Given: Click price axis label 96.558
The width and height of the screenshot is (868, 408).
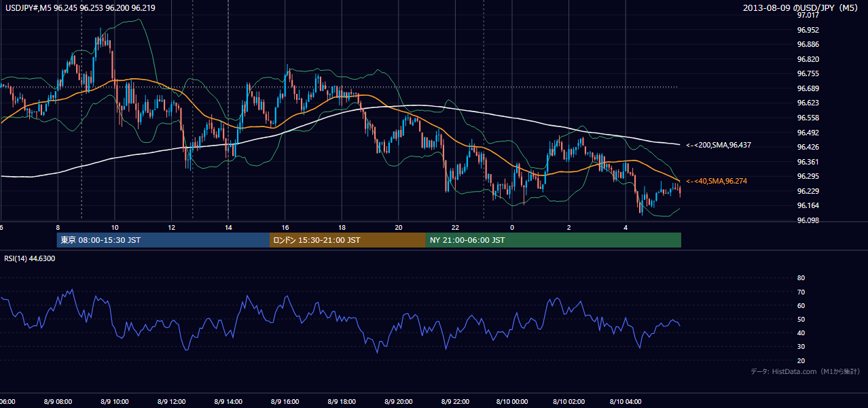Looking at the screenshot, I should pyautogui.click(x=808, y=118).
